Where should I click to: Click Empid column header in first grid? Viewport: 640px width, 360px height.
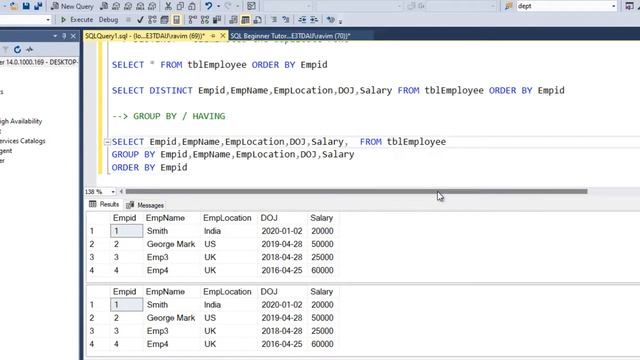pyautogui.click(x=124, y=218)
